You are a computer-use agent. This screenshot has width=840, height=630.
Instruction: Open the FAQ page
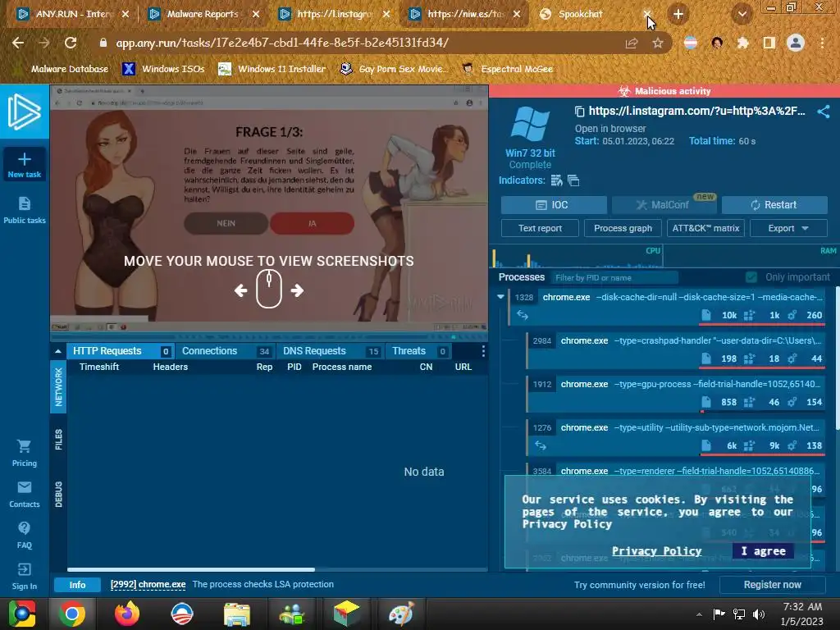(24, 535)
